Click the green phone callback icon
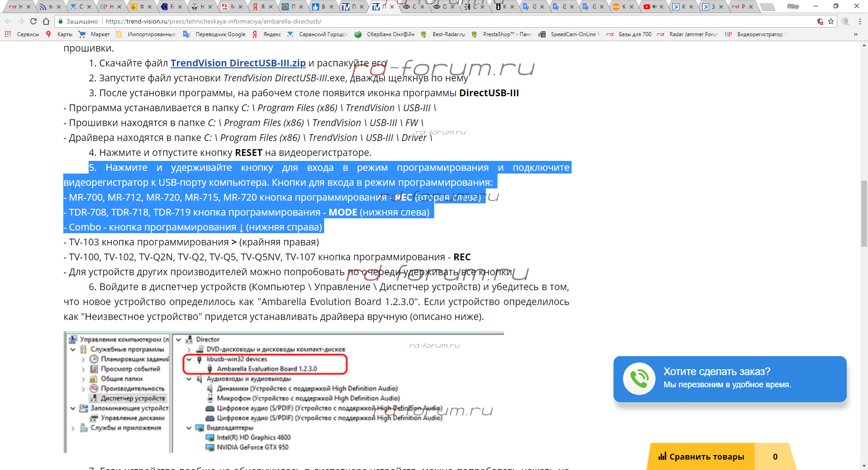868x470 pixels. pos(639,379)
